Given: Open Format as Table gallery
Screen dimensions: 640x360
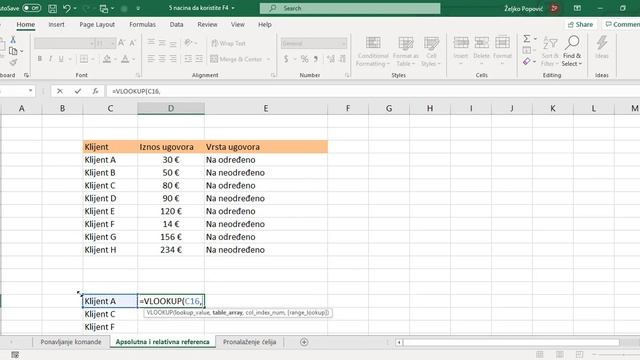Looking at the screenshot, I should pos(406,51).
